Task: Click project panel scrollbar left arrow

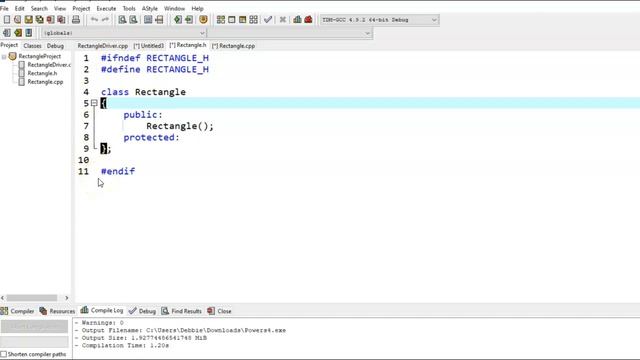Action: [x=3, y=298]
